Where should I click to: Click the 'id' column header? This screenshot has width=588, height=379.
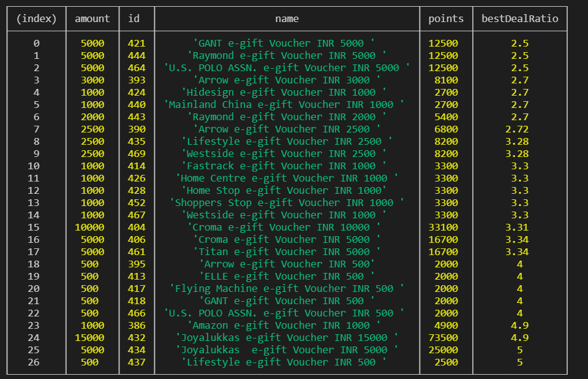134,19
